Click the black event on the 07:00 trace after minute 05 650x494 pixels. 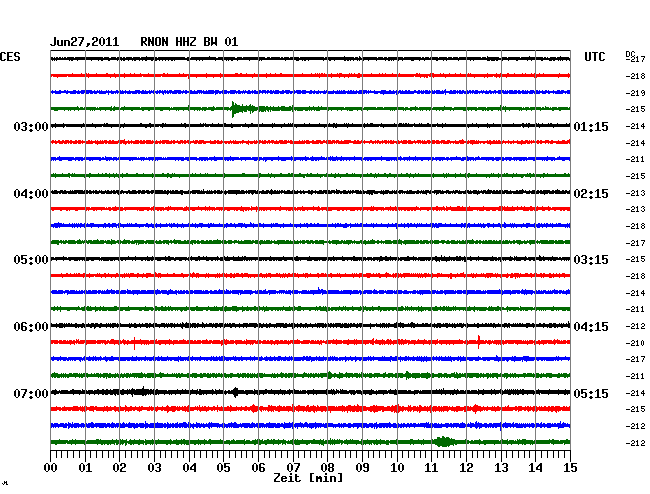(x=235, y=392)
